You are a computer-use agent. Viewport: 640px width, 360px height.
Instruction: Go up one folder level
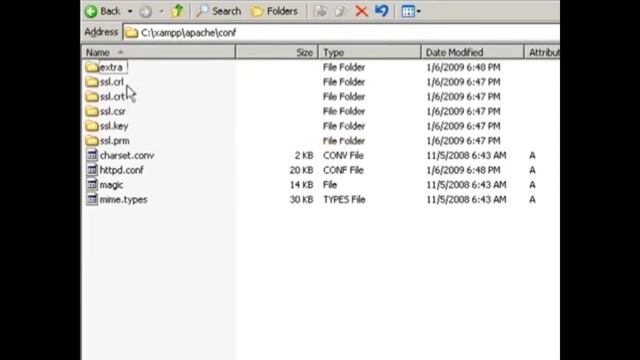pos(178,11)
